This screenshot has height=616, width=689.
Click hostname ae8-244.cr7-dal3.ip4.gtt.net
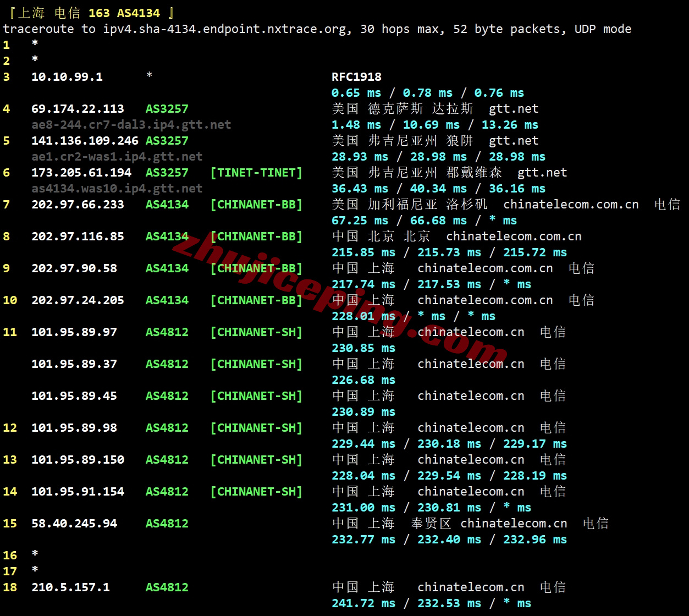click(x=130, y=124)
